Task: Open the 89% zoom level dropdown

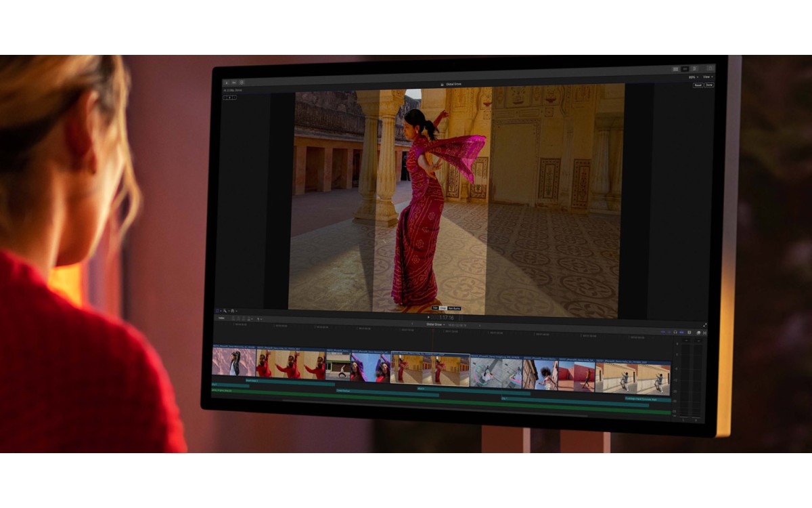Action: [694, 77]
